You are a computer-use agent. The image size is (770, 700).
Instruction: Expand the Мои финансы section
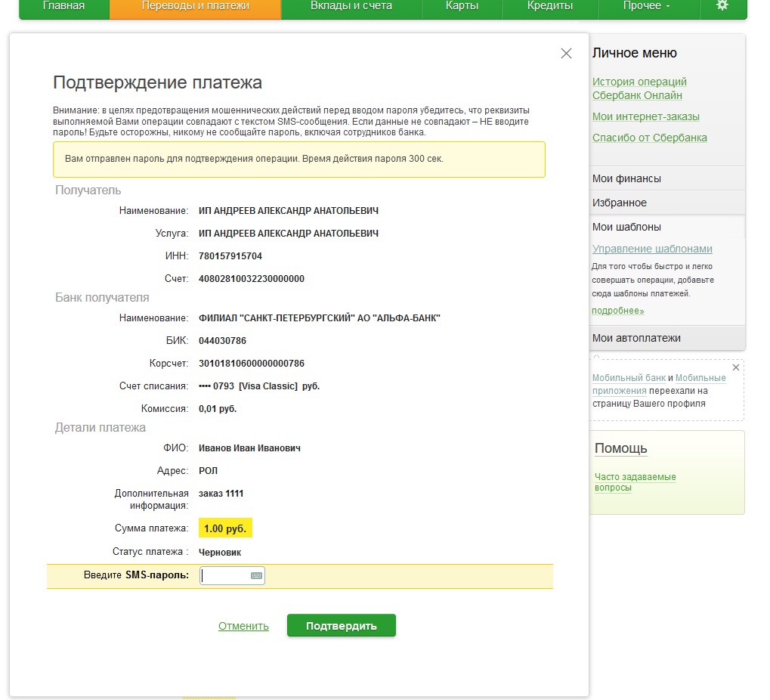[x=667, y=179]
